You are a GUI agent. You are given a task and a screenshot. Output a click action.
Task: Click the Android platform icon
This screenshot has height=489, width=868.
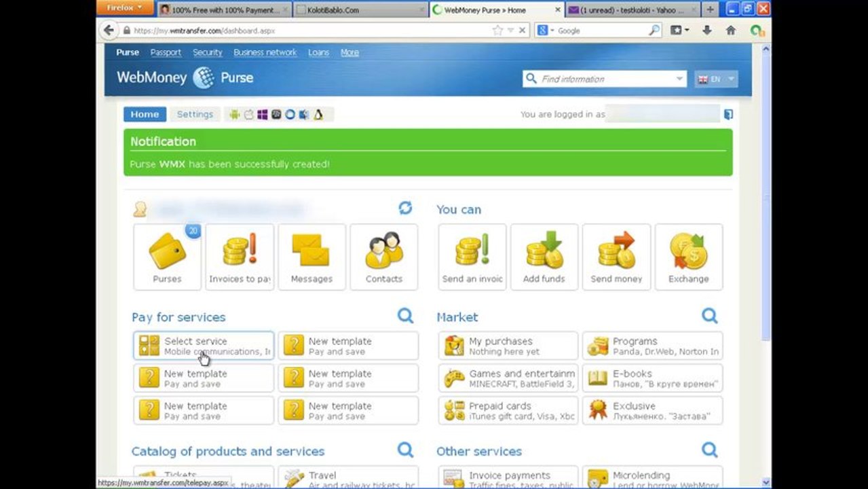pyautogui.click(x=234, y=114)
